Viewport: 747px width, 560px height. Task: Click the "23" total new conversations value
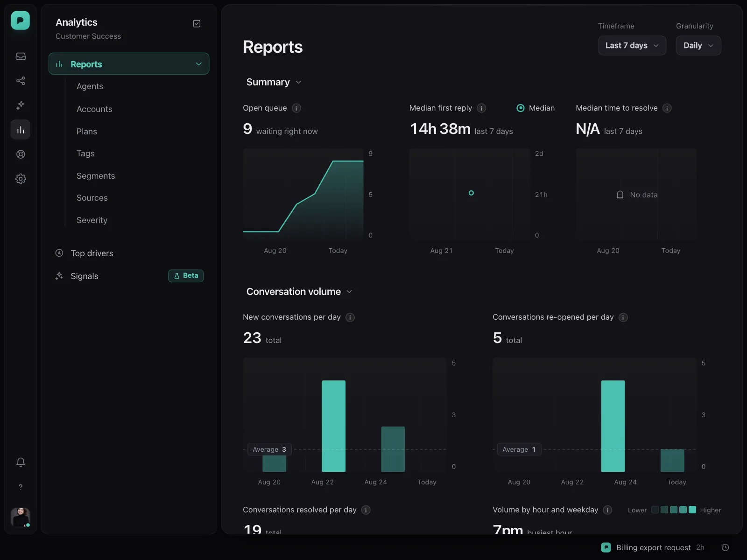(252, 338)
